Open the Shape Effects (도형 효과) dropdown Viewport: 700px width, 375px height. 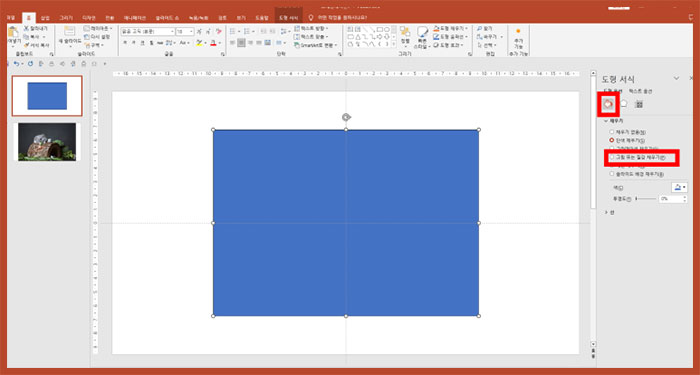[449, 45]
